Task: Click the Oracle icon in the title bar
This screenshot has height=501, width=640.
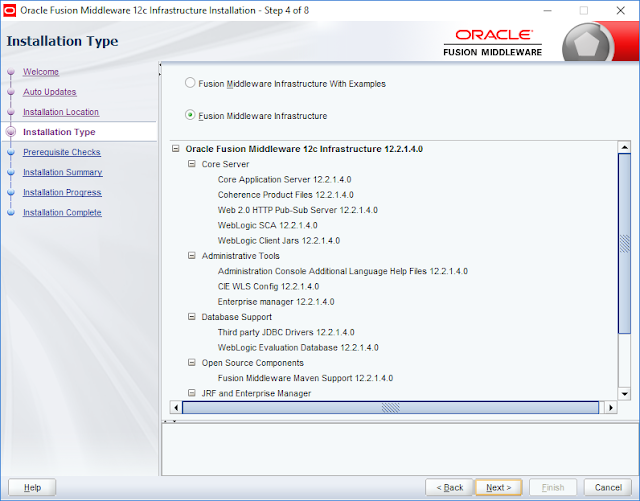Action: [9, 11]
